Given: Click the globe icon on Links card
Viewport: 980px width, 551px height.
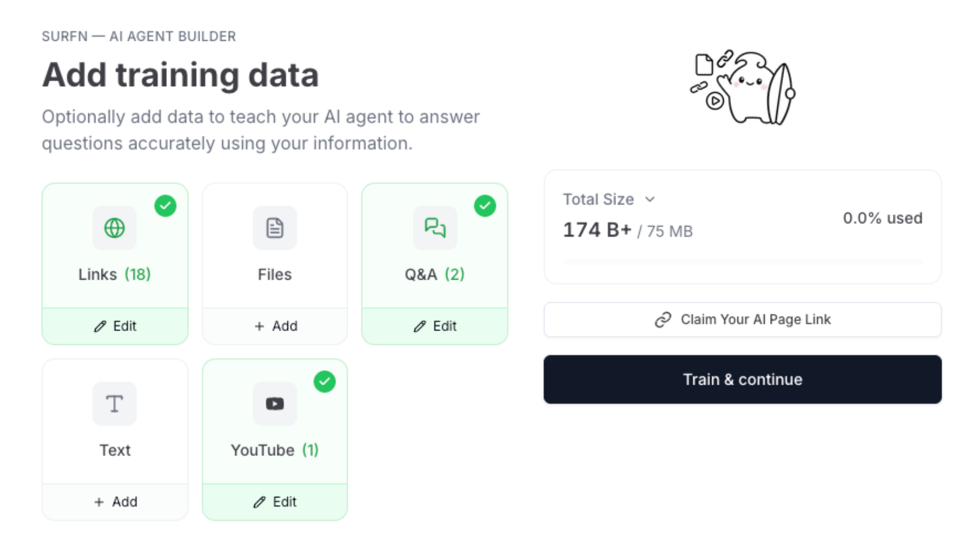Looking at the screenshot, I should coord(114,228).
